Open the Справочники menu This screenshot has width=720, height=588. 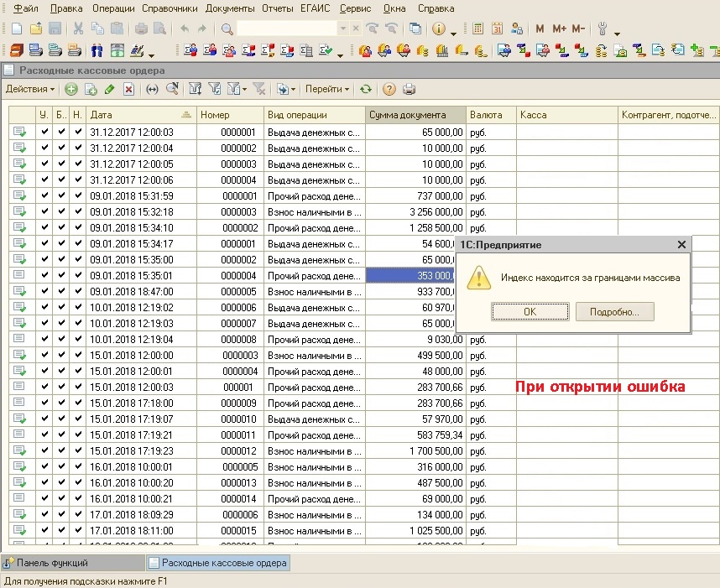(170, 8)
